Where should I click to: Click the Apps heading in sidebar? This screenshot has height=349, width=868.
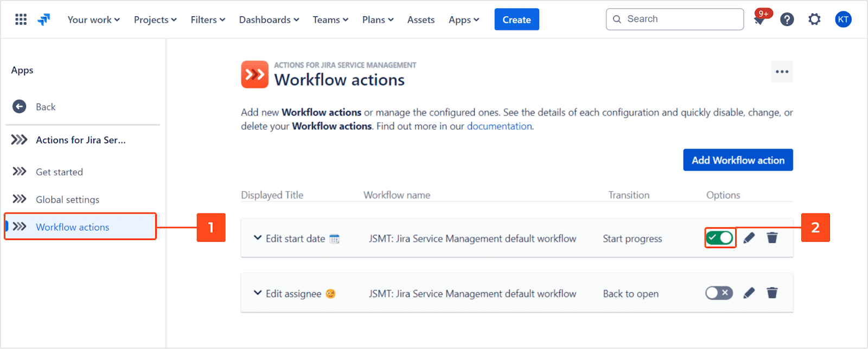click(22, 70)
